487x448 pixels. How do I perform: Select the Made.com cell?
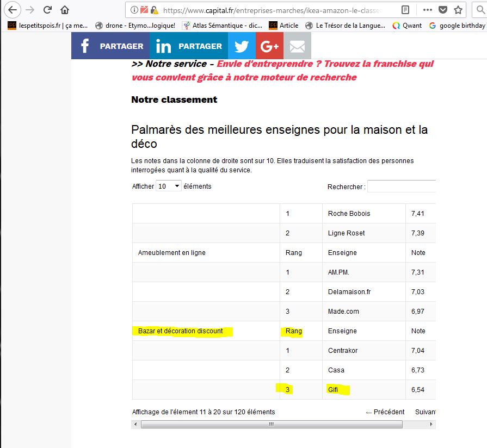tap(364, 311)
